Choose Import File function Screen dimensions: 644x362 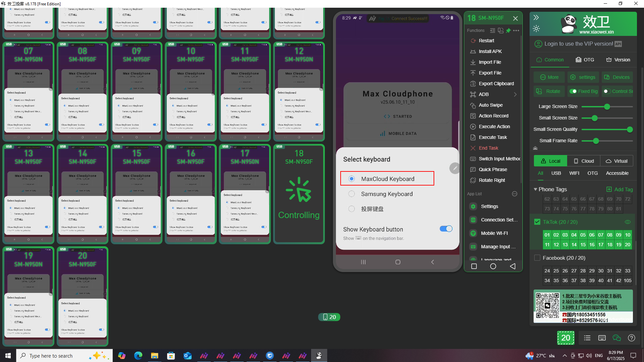(x=490, y=62)
